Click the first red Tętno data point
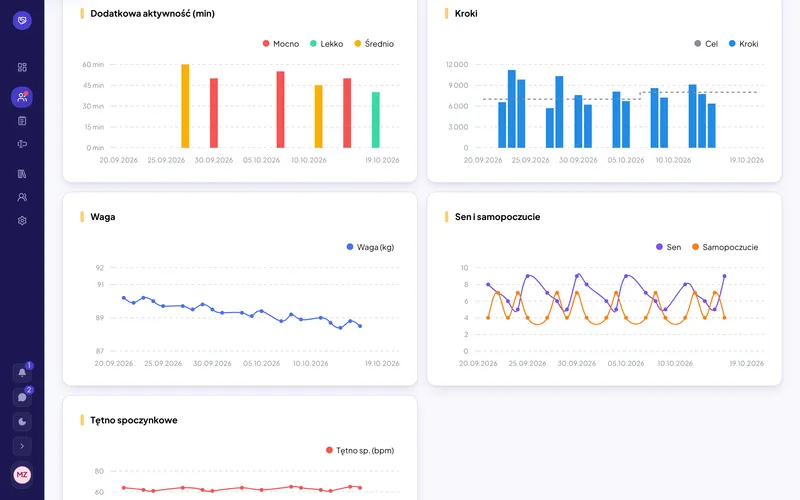 [124, 488]
